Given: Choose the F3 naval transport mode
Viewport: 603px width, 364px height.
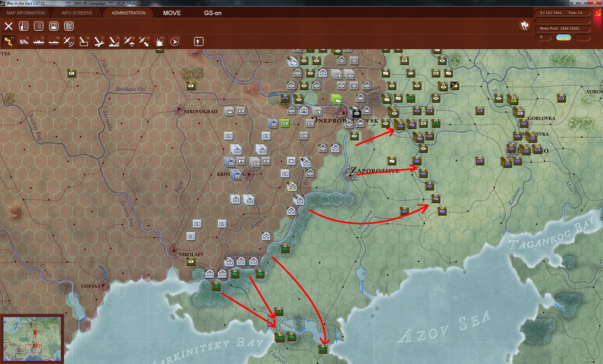Looking at the screenshot, I should tap(39, 41).
